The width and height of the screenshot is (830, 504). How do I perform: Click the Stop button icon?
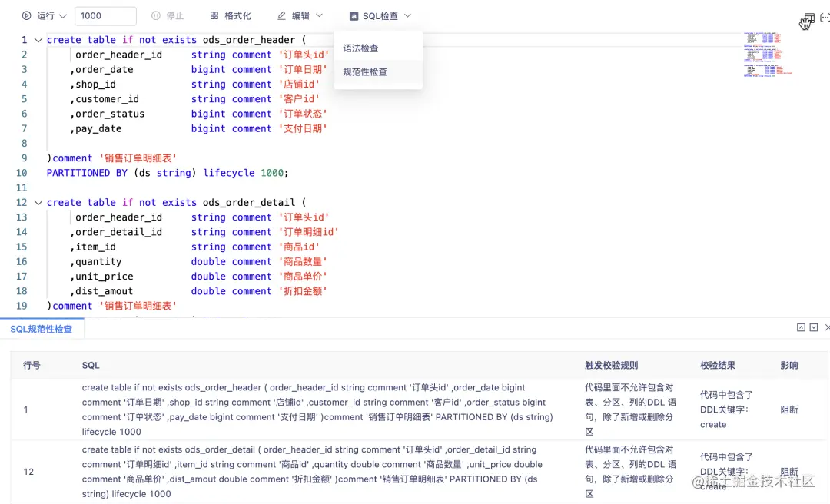click(x=155, y=16)
